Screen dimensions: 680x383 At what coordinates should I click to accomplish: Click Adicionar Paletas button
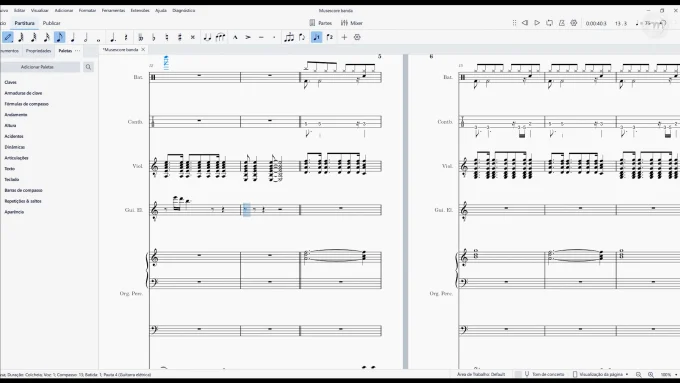(37, 67)
